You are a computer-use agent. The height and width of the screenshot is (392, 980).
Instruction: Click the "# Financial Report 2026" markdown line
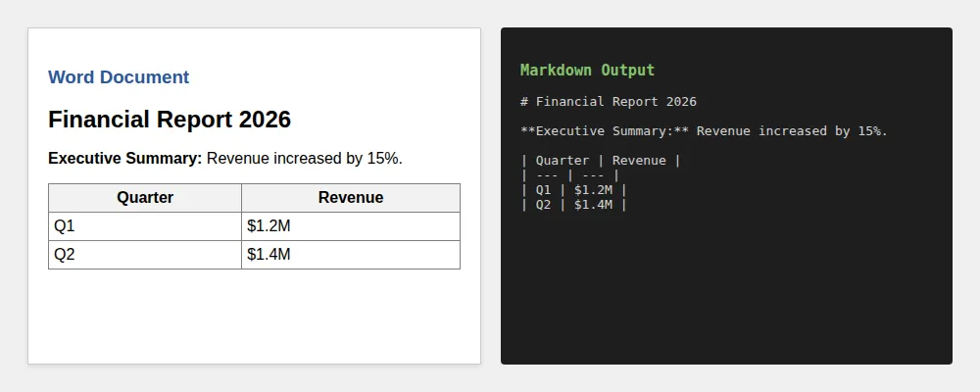(x=609, y=102)
